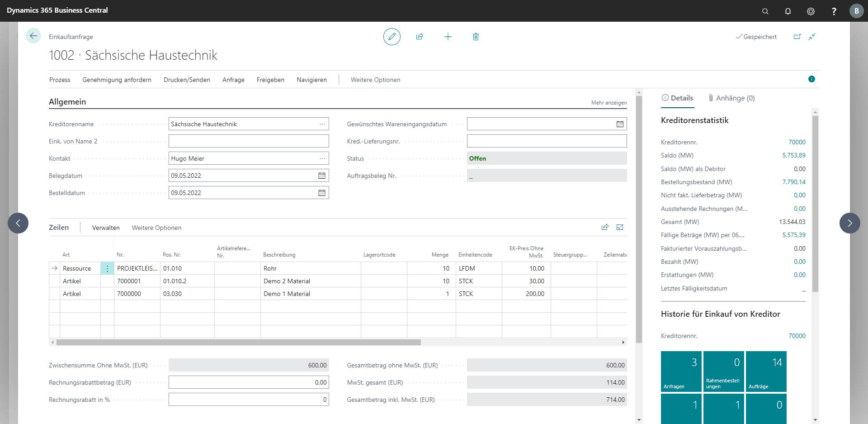Switch to the Anhänge (0) tab
868x424 pixels.
[731, 98]
